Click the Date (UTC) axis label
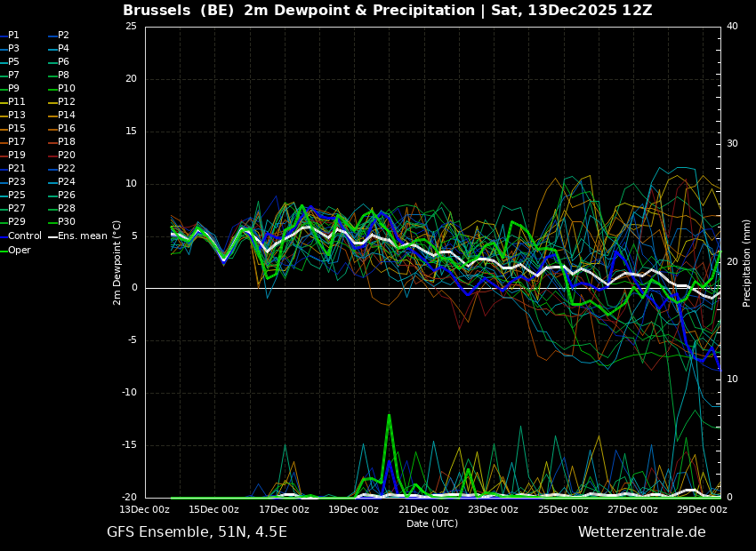The width and height of the screenshot is (756, 551). pos(432,523)
